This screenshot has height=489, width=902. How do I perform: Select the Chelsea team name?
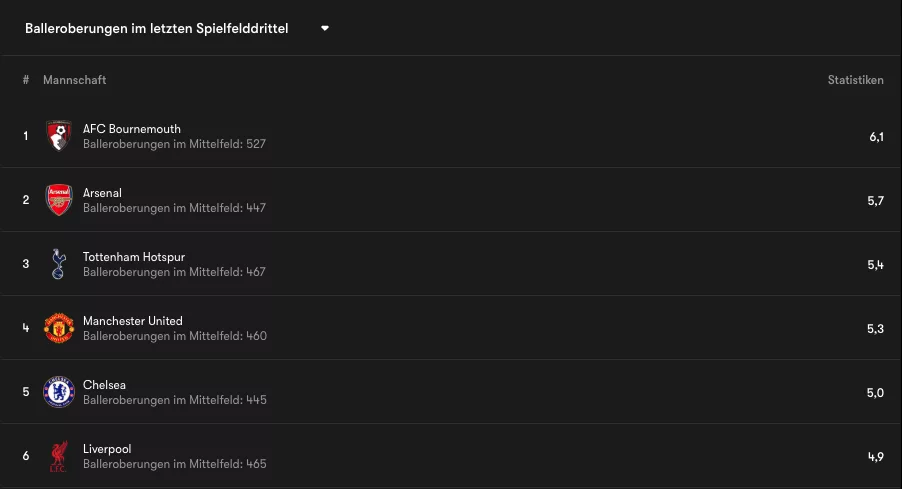(x=104, y=385)
